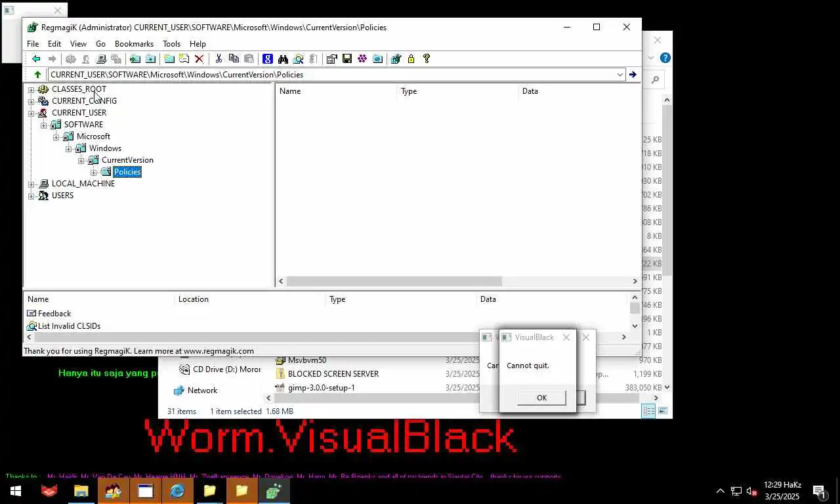Click the floppy disk Save icon
This screenshot has height=504, width=840.
(347, 59)
